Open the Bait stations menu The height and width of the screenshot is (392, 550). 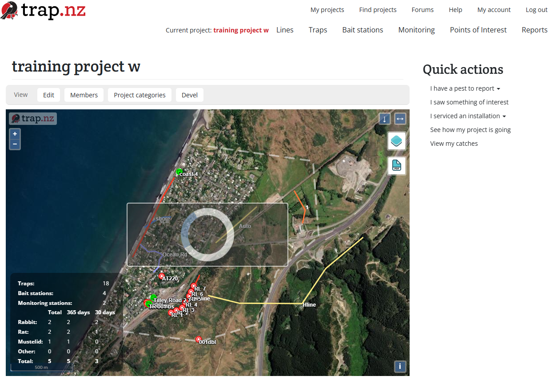coord(362,30)
